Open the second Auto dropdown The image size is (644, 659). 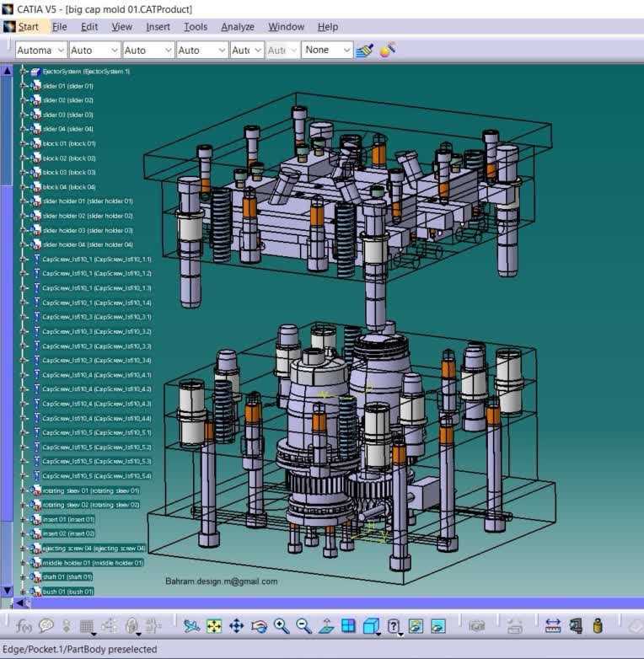pos(94,50)
